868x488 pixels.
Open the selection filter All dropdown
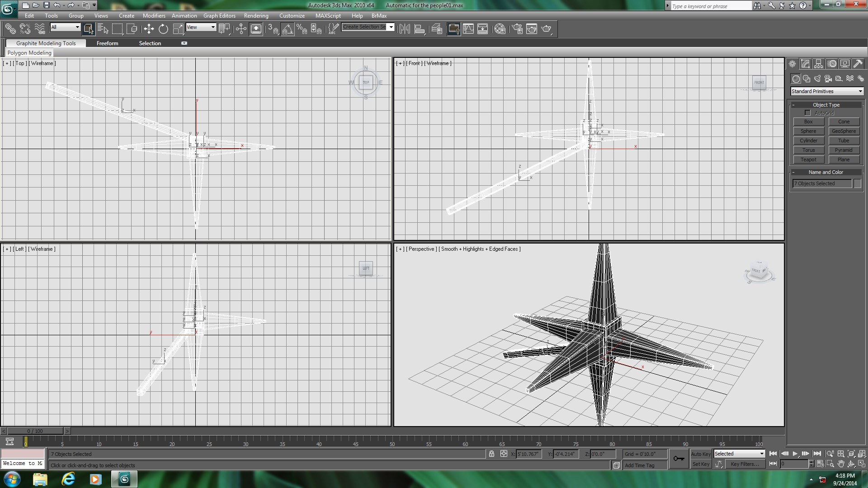(x=65, y=27)
